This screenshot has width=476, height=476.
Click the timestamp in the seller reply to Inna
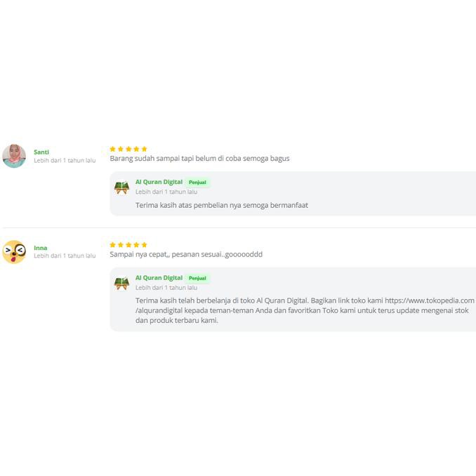tap(166, 287)
